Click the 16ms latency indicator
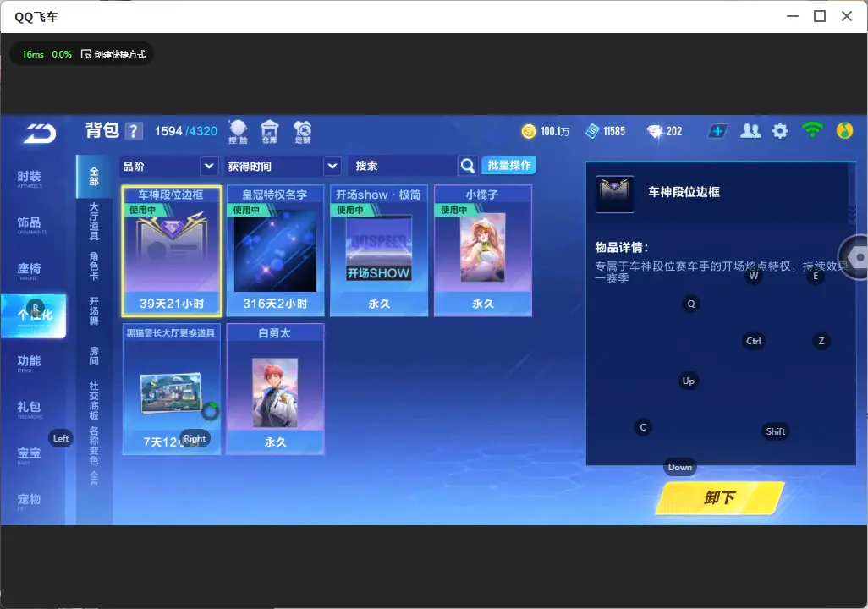 click(x=33, y=54)
